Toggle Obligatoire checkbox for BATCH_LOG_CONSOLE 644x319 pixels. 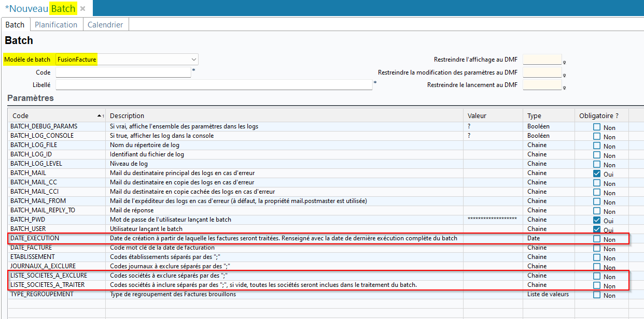point(597,136)
